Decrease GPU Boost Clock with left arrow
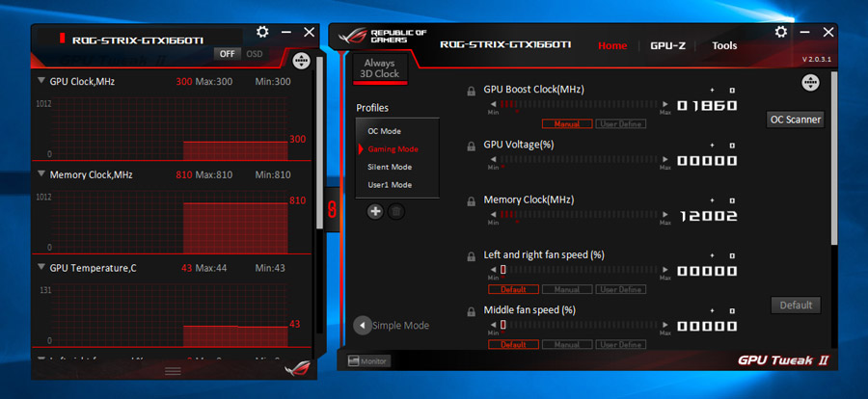The height and width of the screenshot is (399, 868). (493, 104)
